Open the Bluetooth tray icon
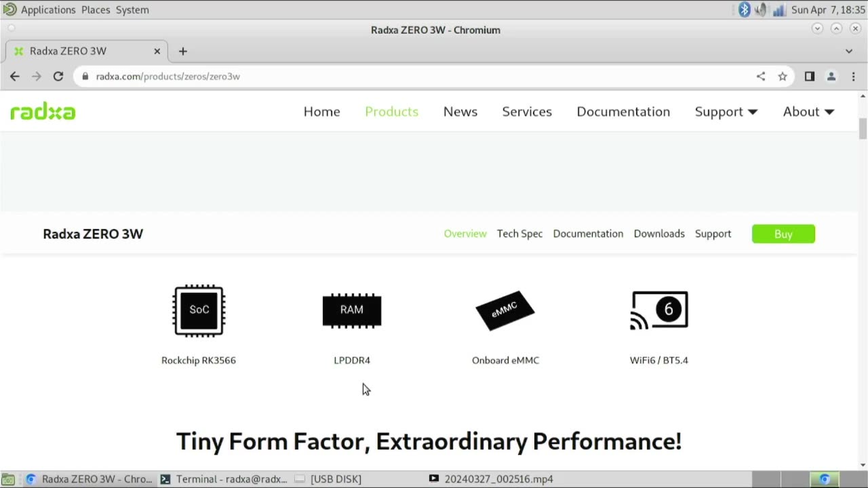The height and width of the screenshot is (488, 868). point(745,9)
